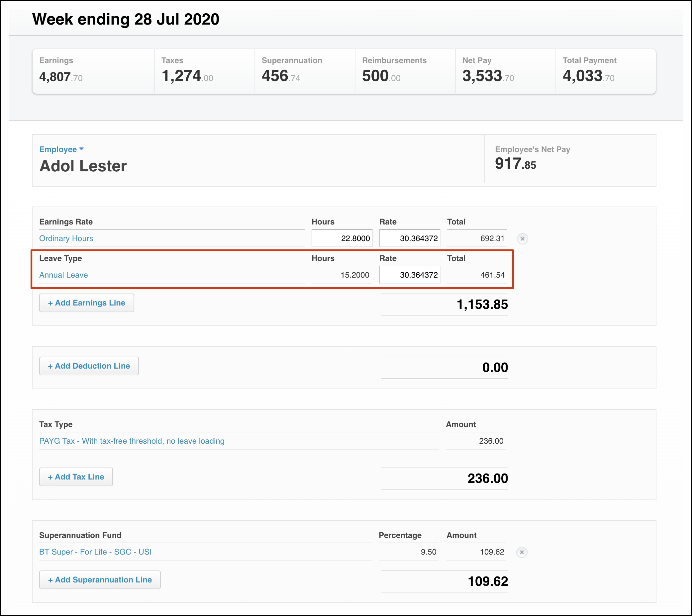This screenshot has height=616, width=692.
Task: Select the Reimbursements summary tile
Action: point(405,71)
